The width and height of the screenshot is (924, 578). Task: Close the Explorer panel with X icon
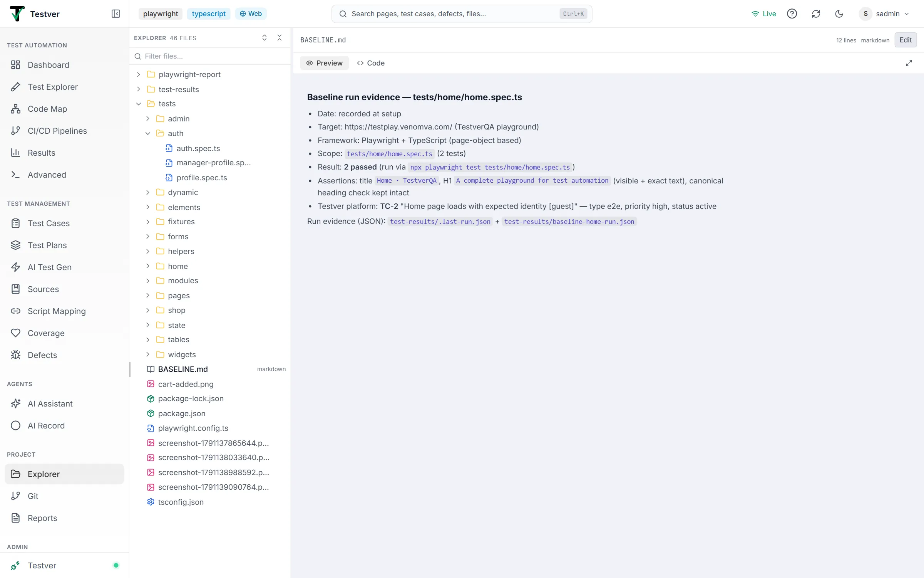(280, 38)
